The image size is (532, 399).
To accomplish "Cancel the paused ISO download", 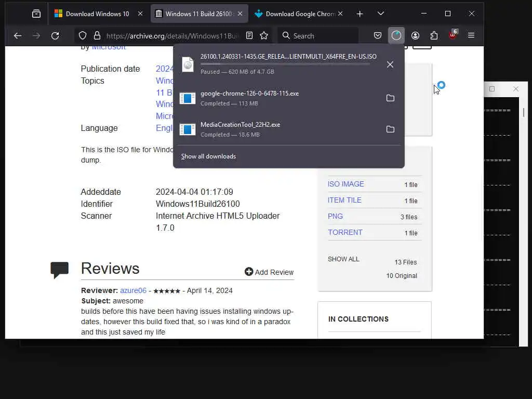I will point(390,64).
